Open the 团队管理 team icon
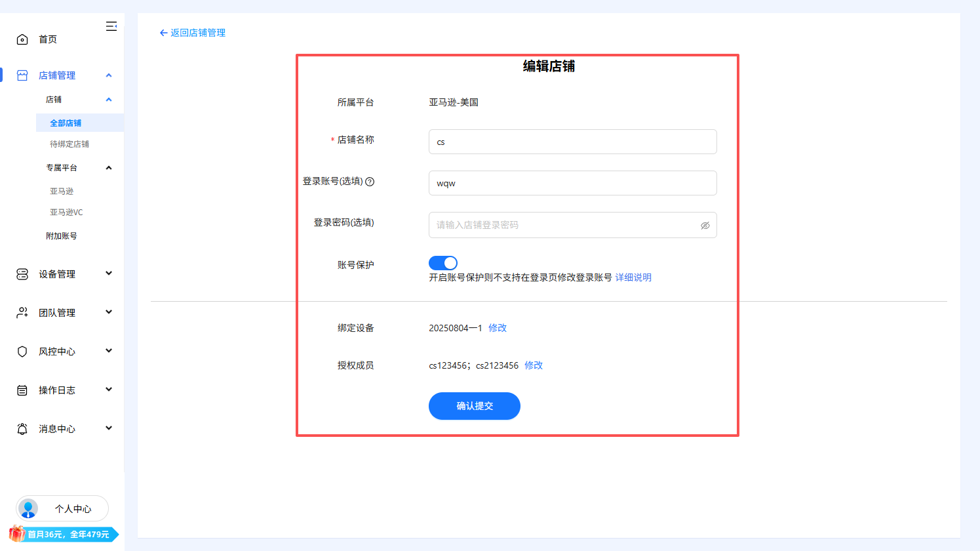 click(x=22, y=312)
